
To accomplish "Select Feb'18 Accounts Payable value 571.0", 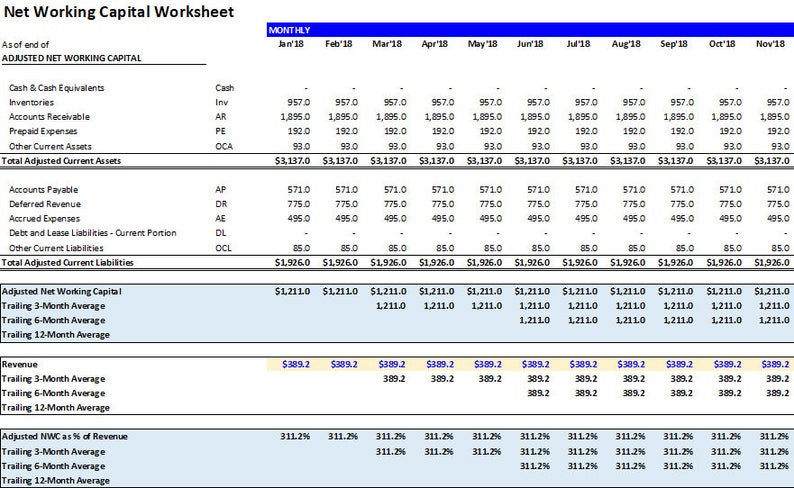I will point(346,190).
